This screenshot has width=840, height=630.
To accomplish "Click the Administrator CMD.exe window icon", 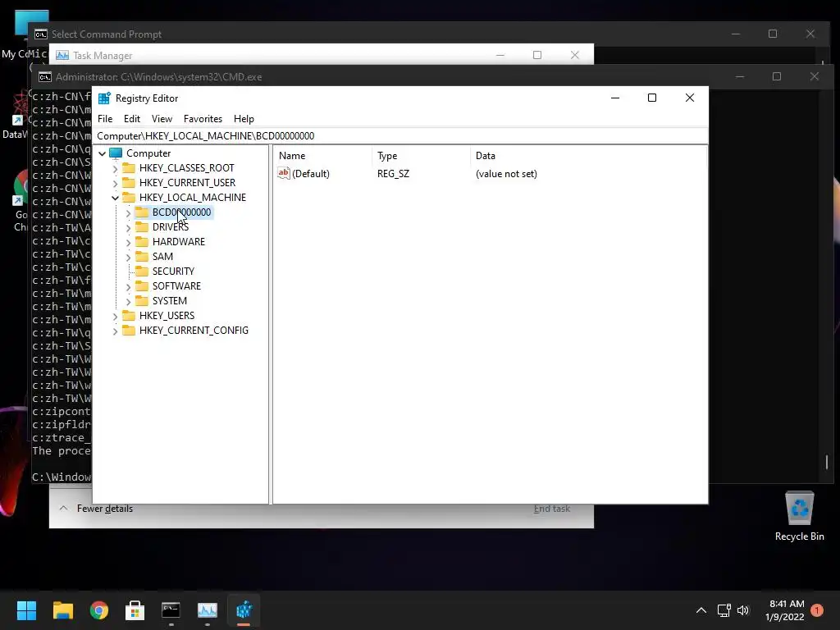I will click(45, 76).
